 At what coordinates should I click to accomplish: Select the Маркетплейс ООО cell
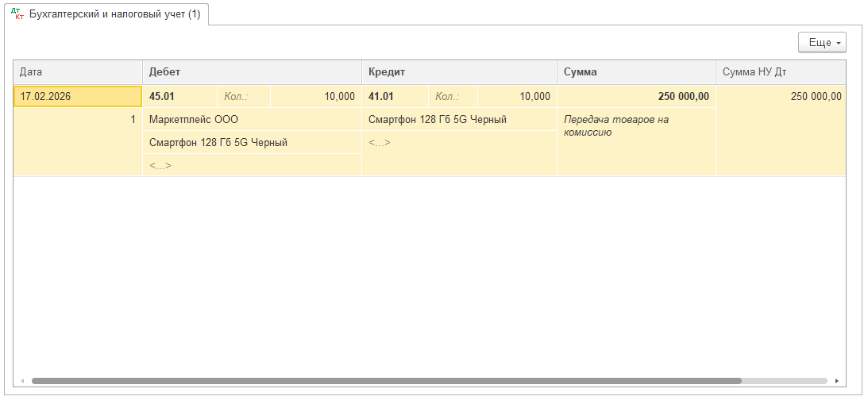coord(252,120)
